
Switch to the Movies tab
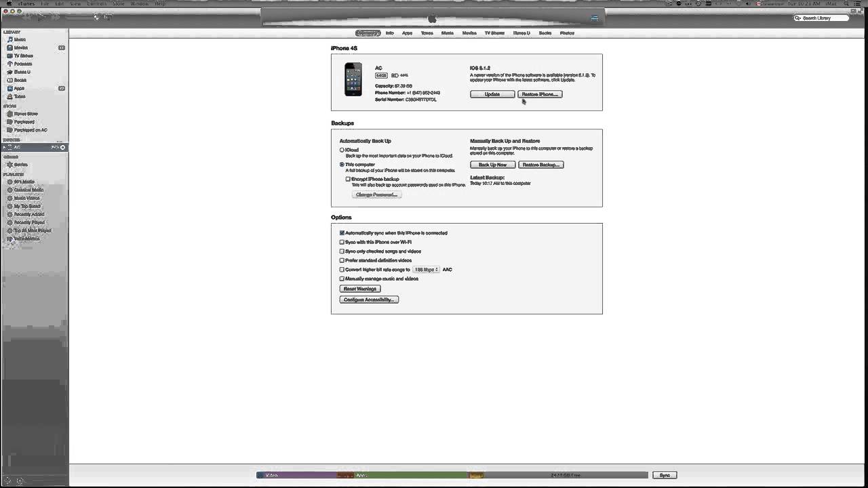pos(469,33)
